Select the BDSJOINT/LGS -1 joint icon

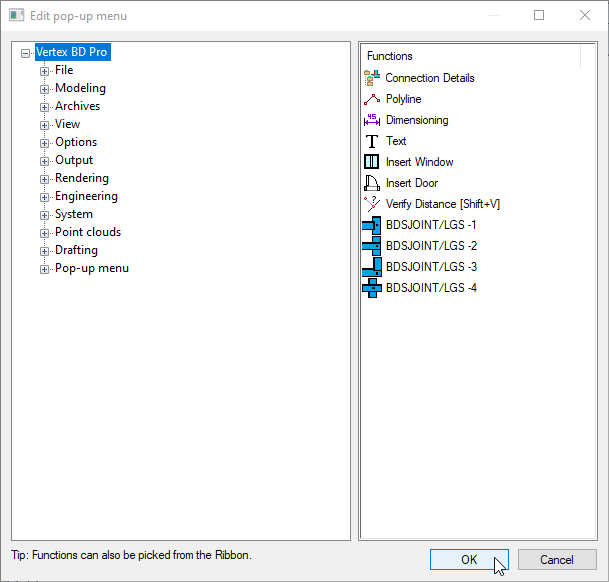coord(372,225)
